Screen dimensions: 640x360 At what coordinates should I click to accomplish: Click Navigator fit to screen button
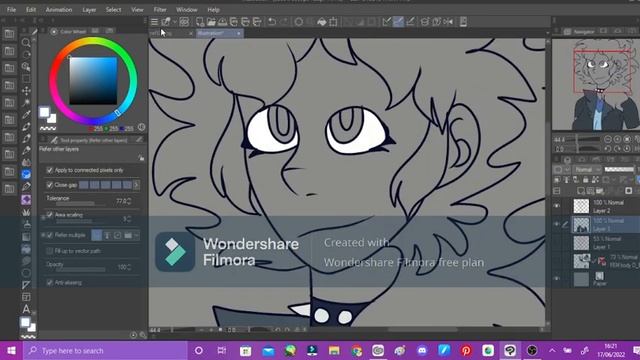pos(627,139)
